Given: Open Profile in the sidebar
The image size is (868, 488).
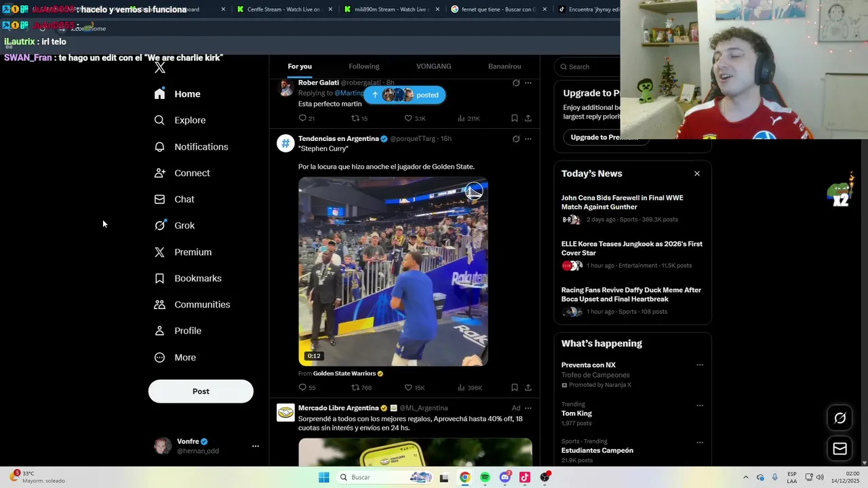Looking at the screenshot, I should pos(178,331).
